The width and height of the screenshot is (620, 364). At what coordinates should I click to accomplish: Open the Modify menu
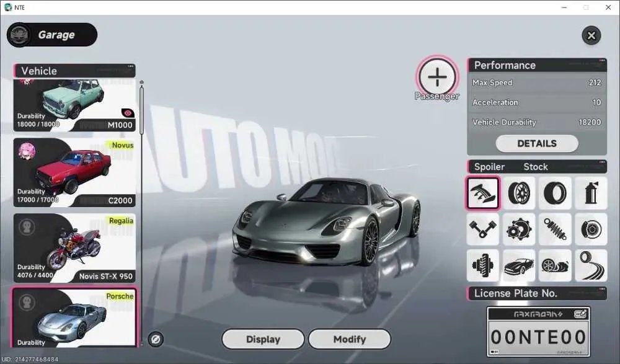point(350,339)
